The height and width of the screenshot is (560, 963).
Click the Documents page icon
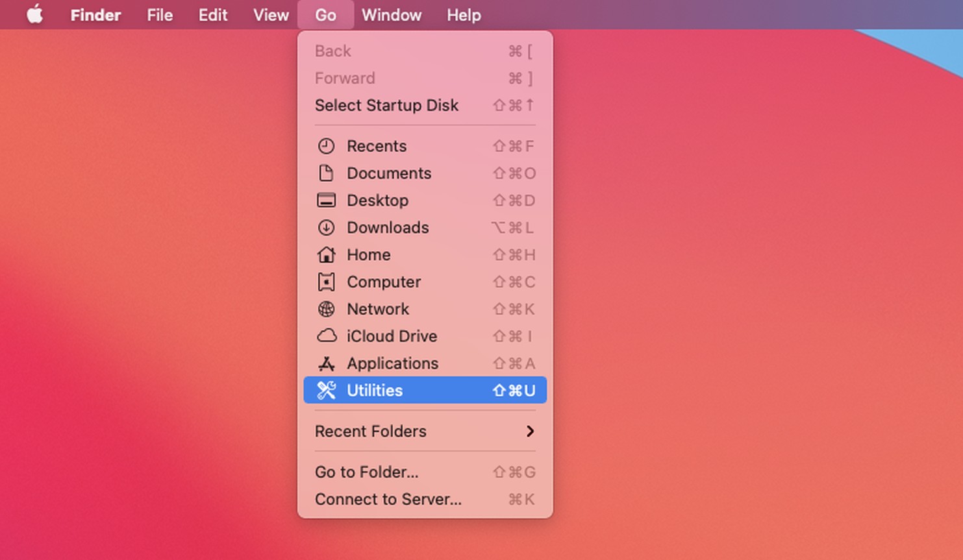pos(326,173)
